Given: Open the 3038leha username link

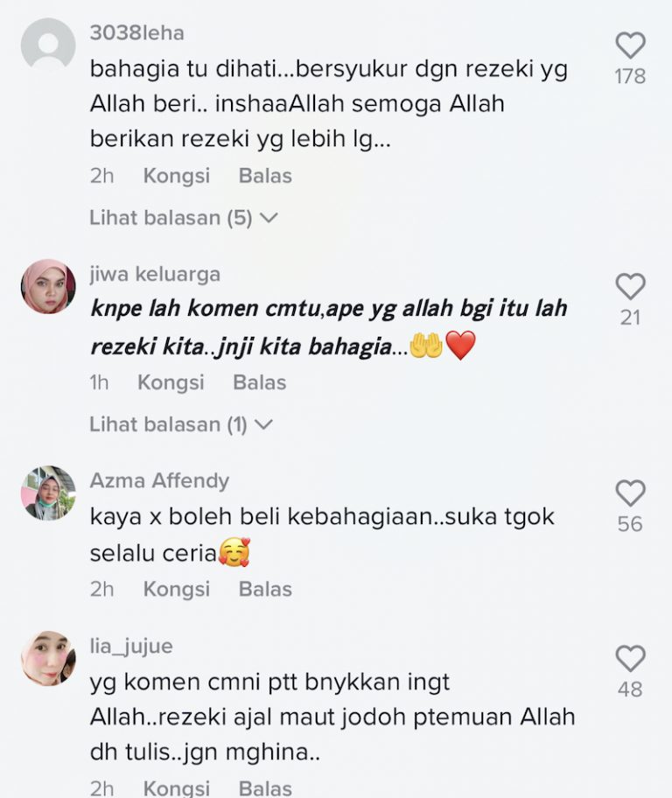Looking at the screenshot, I should [137, 33].
